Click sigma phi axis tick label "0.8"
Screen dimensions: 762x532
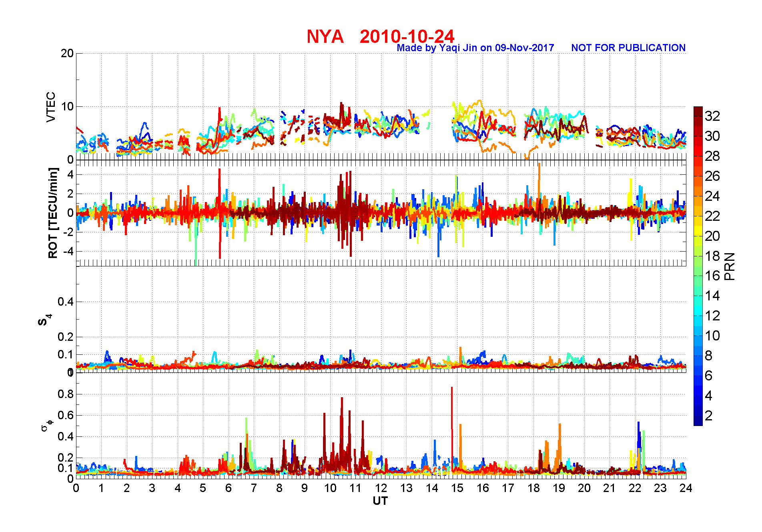[x=66, y=394]
